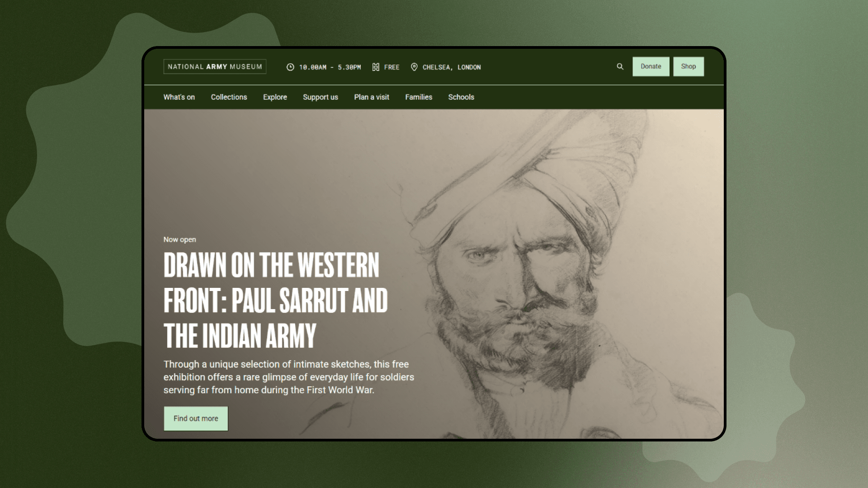Click the Chelsea, London location link

pyautogui.click(x=452, y=67)
